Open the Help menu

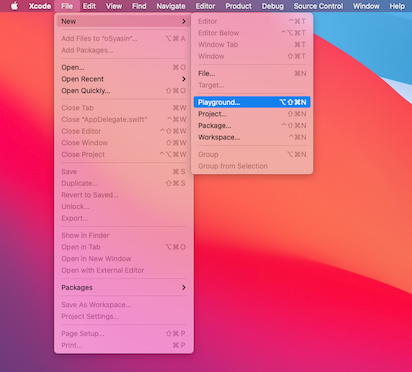397,6
